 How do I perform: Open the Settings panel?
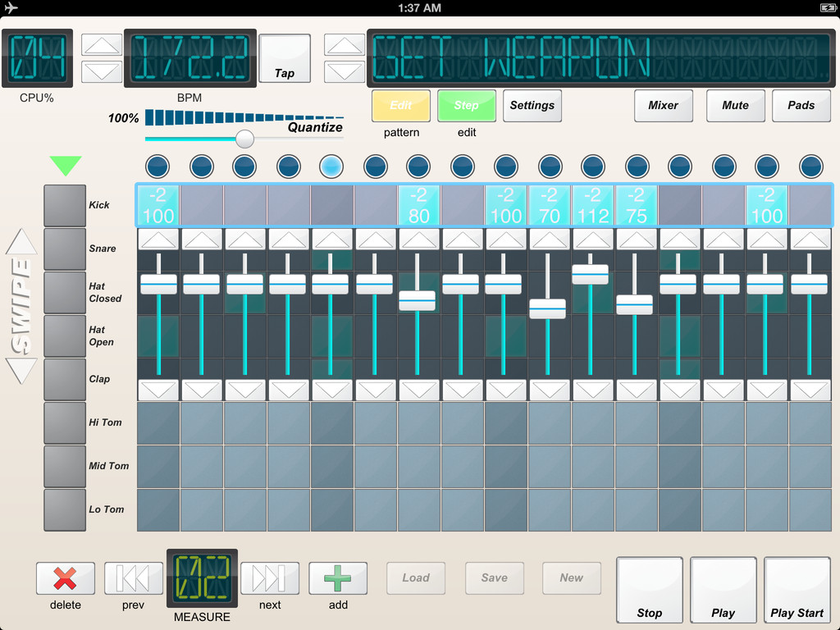point(532,106)
